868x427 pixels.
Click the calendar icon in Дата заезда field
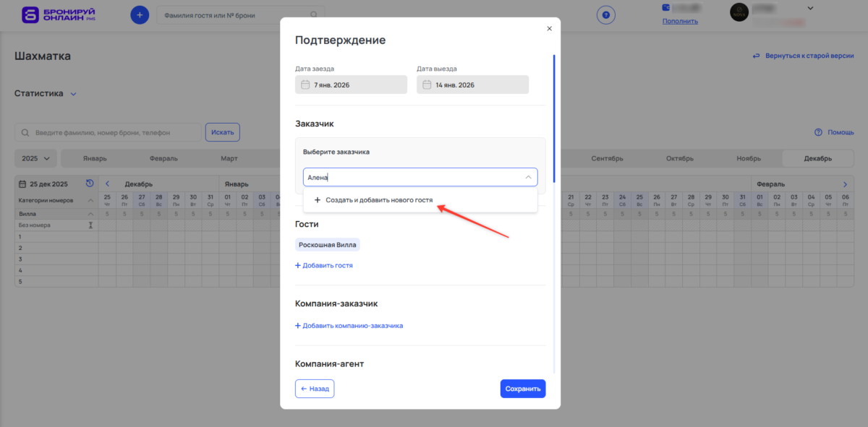tap(307, 85)
